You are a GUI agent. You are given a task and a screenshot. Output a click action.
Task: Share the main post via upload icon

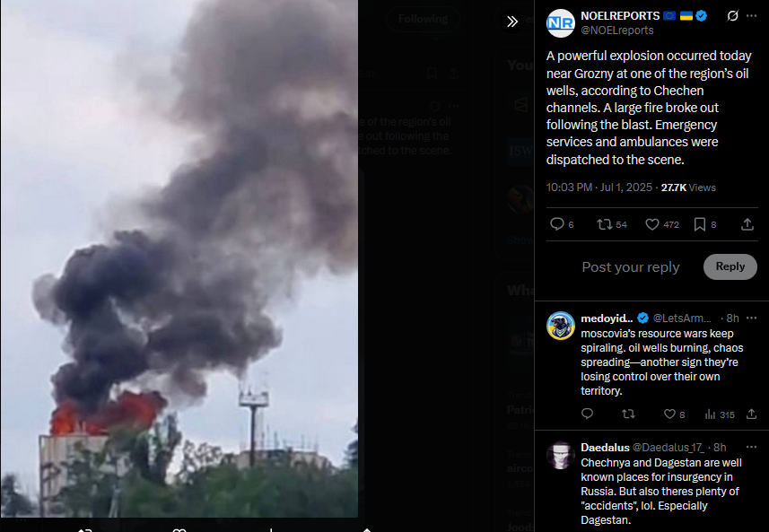tap(747, 224)
